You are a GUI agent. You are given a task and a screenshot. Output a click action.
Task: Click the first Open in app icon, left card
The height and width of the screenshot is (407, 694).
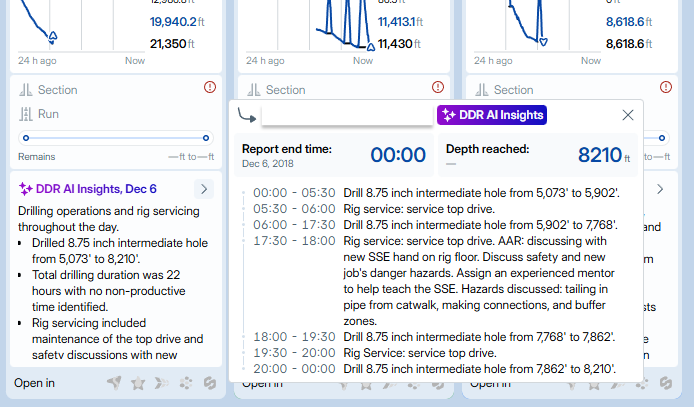115,383
